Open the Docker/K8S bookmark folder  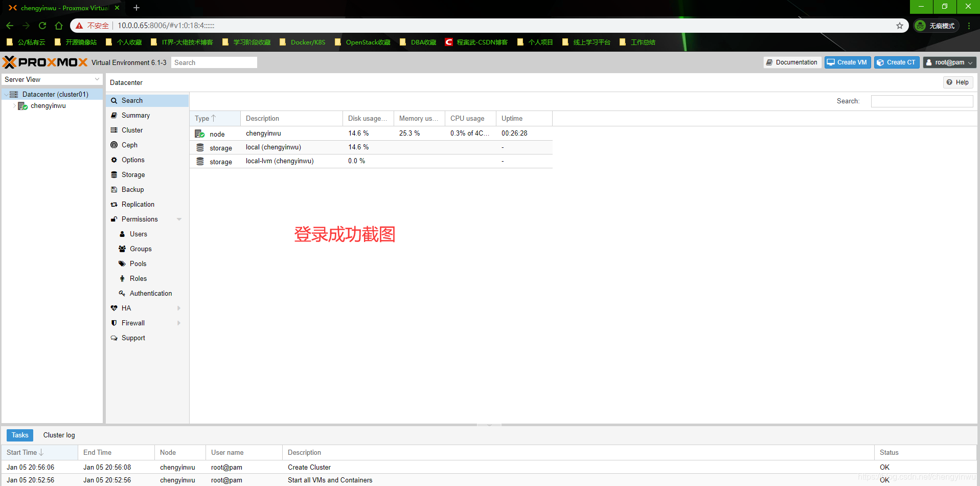tap(303, 42)
